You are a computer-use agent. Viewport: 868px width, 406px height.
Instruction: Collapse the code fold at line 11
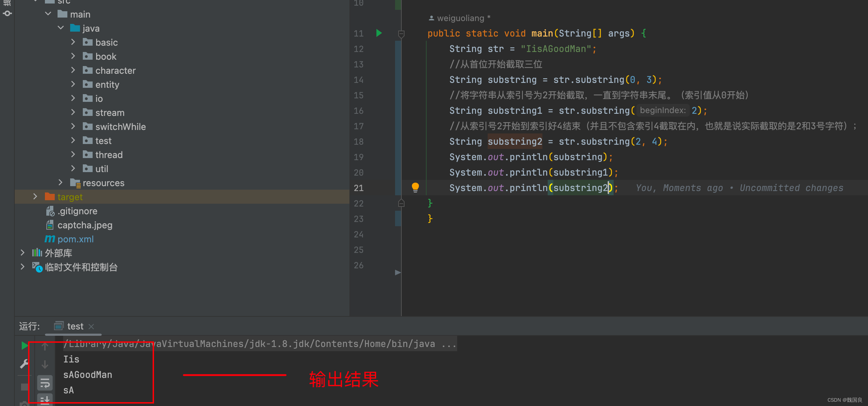[401, 34]
